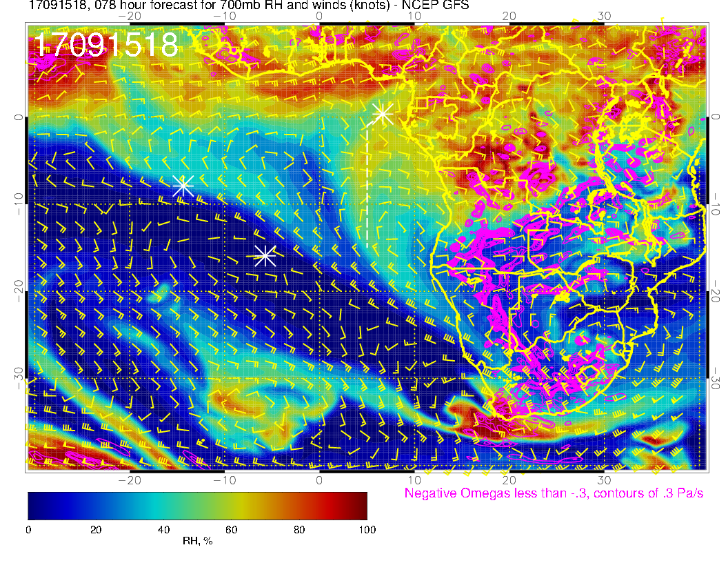The height and width of the screenshot is (563, 728).
Task: Click the left axis latitude label '-20'
Action: point(18,290)
